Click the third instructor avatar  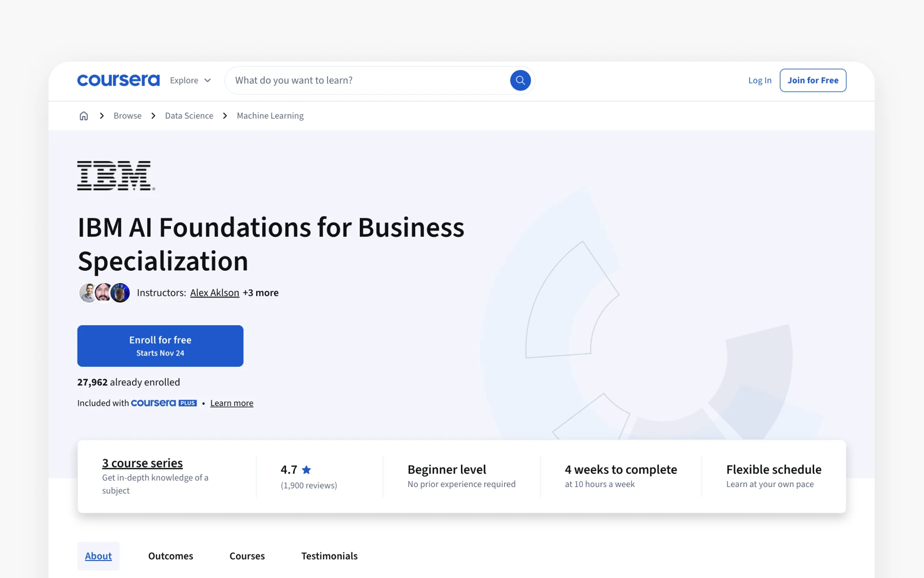(120, 293)
